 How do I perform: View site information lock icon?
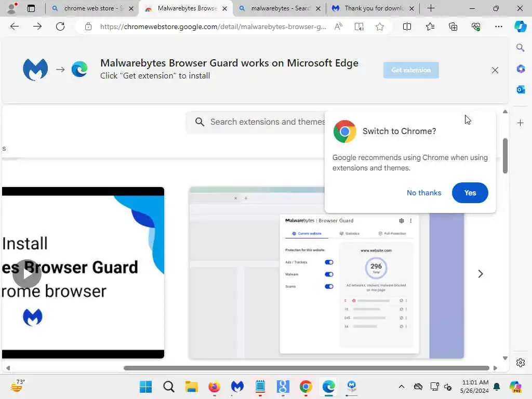88,26
